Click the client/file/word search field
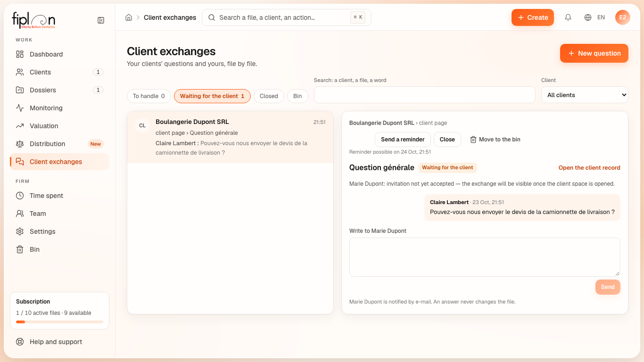The image size is (644, 362). click(x=425, y=95)
